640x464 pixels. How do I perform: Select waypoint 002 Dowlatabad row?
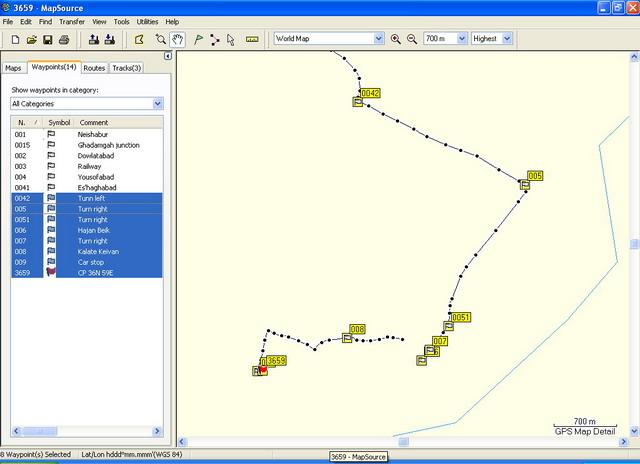coord(87,155)
